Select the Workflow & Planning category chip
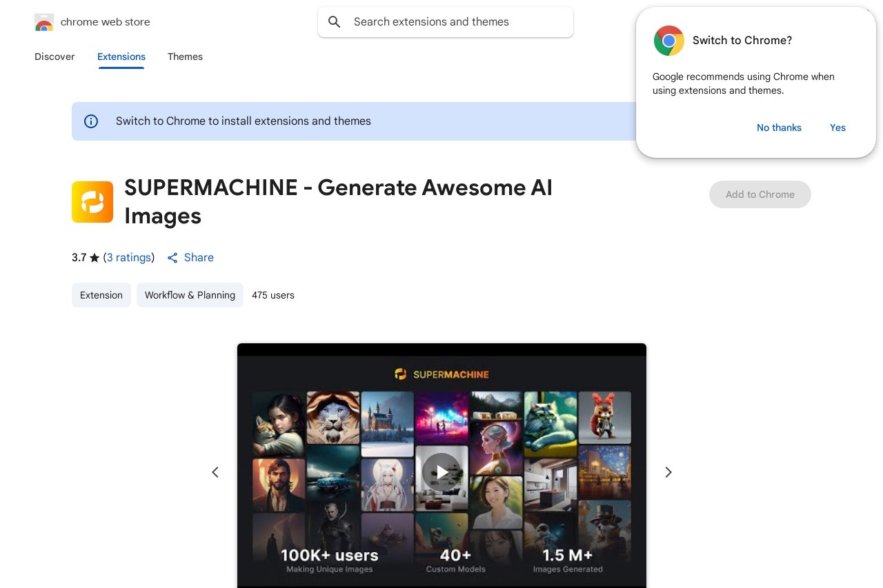Viewport: 883px width, 588px height. (190, 295)
